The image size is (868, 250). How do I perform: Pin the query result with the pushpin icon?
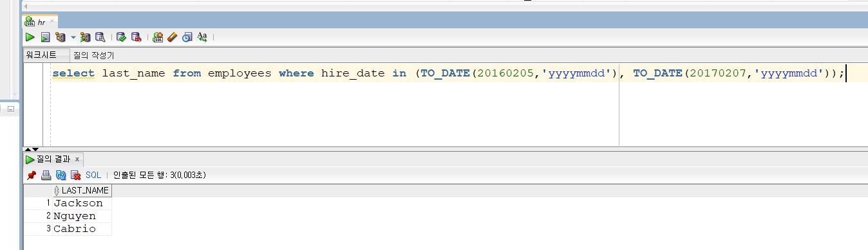click(31, 175)
